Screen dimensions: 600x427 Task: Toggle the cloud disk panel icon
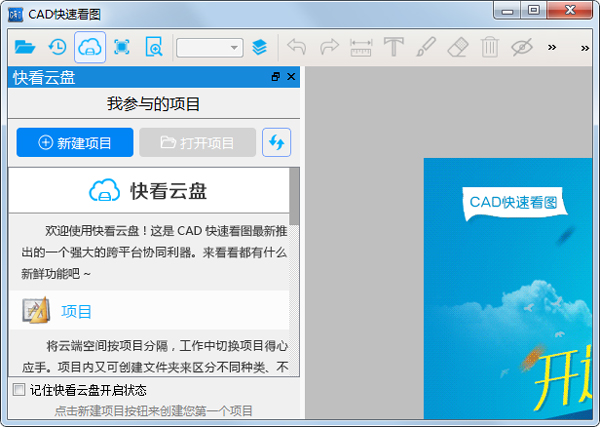click(x=90, y=47)
